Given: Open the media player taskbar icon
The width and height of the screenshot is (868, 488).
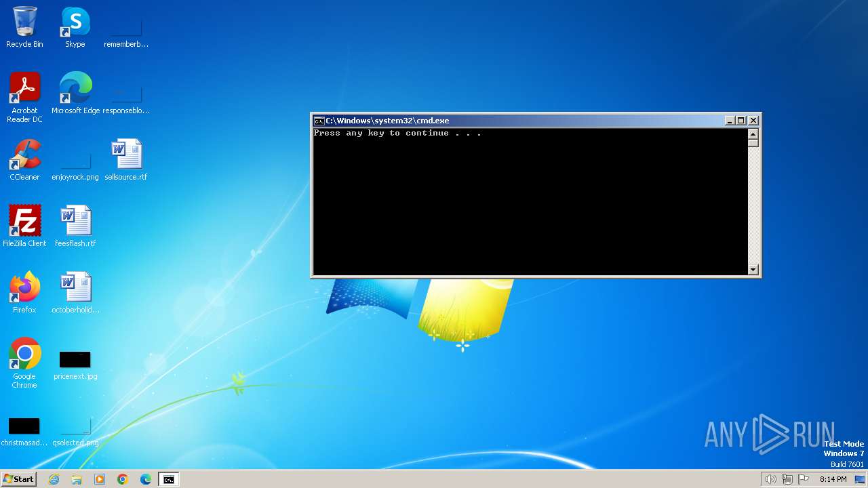Looking at the screenshot, I should (x=100, y=479).
